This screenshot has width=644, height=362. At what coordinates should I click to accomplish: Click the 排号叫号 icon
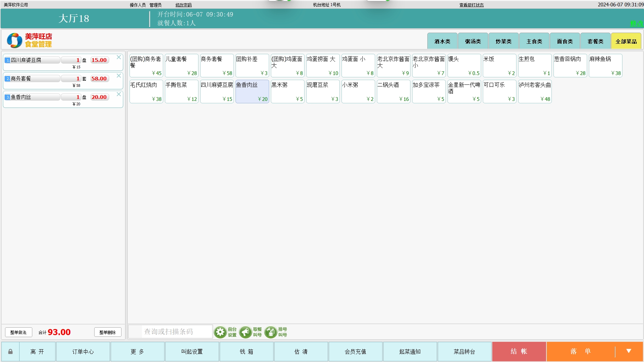coord(271,332)
